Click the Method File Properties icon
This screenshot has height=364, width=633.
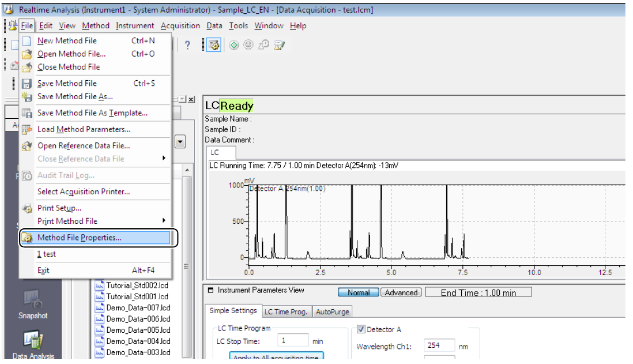(27, 238)
